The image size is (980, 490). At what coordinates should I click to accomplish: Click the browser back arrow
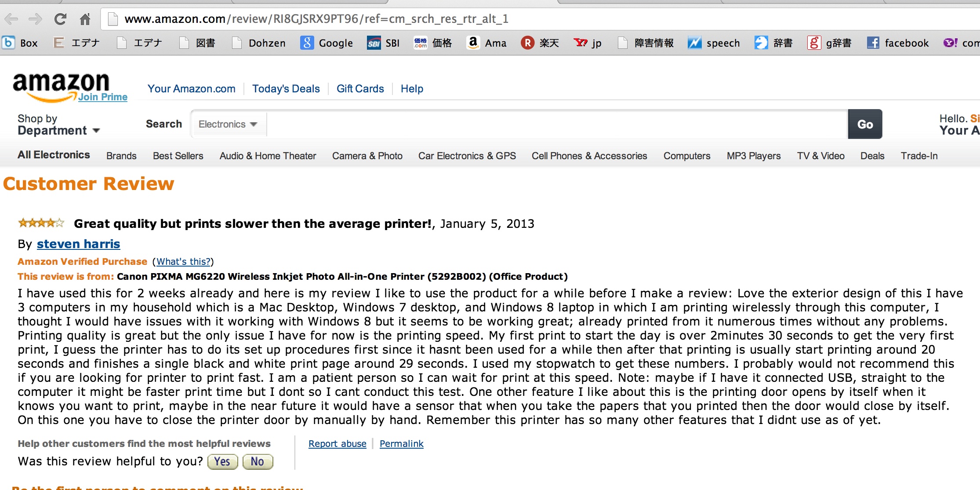pos(11,19)
